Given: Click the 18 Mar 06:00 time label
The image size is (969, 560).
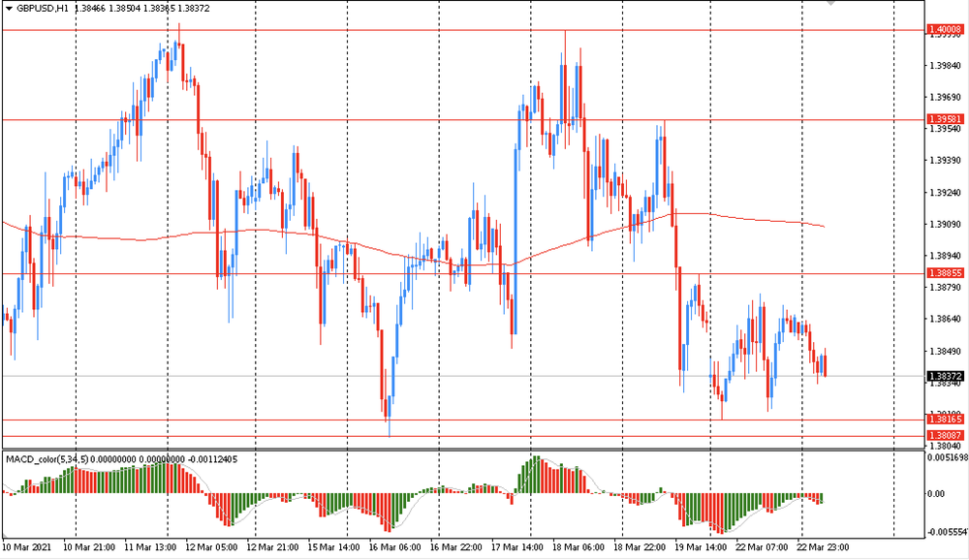Looking at the screenshot, I should tap(578, 547).
